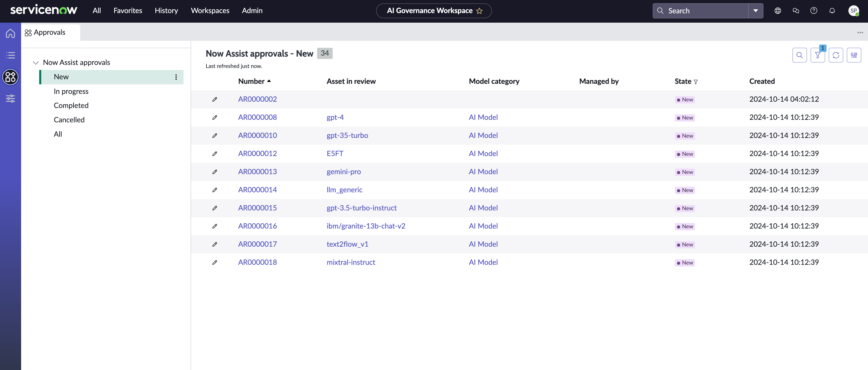This screenshot has width=868, height=370.
Task: Edit record AR0000008 with pencil icon
Action: [x=215, y=117]
